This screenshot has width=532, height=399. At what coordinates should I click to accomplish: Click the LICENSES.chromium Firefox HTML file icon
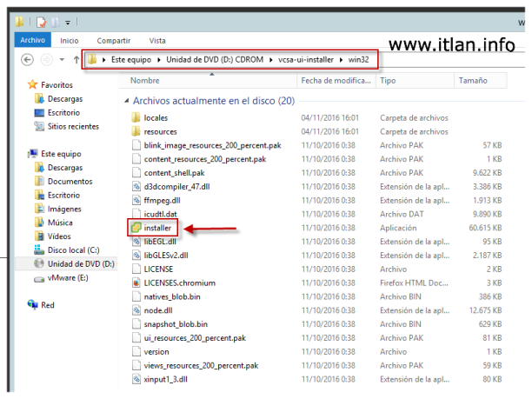click(x=136, y=283)
